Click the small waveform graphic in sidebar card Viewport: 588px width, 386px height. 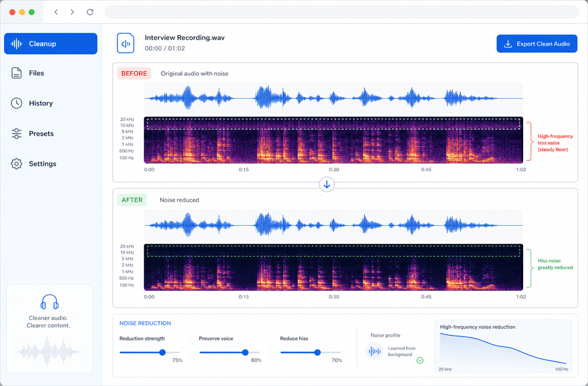(48, 352)
